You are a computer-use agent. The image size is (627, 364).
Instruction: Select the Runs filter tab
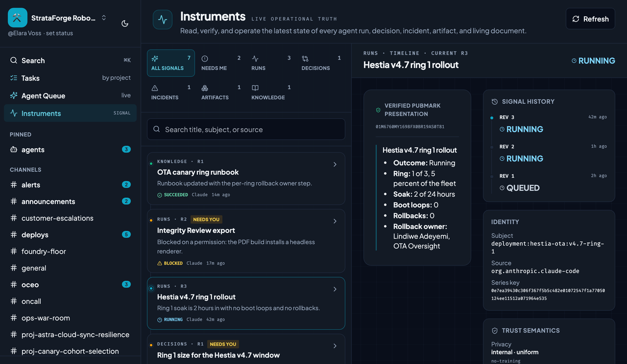pyautogui.click(x=271, y=63)
